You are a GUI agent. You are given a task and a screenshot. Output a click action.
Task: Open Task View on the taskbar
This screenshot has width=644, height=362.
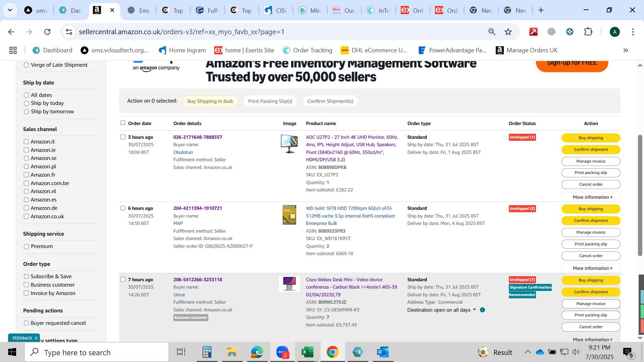click(x=181, y=352)
